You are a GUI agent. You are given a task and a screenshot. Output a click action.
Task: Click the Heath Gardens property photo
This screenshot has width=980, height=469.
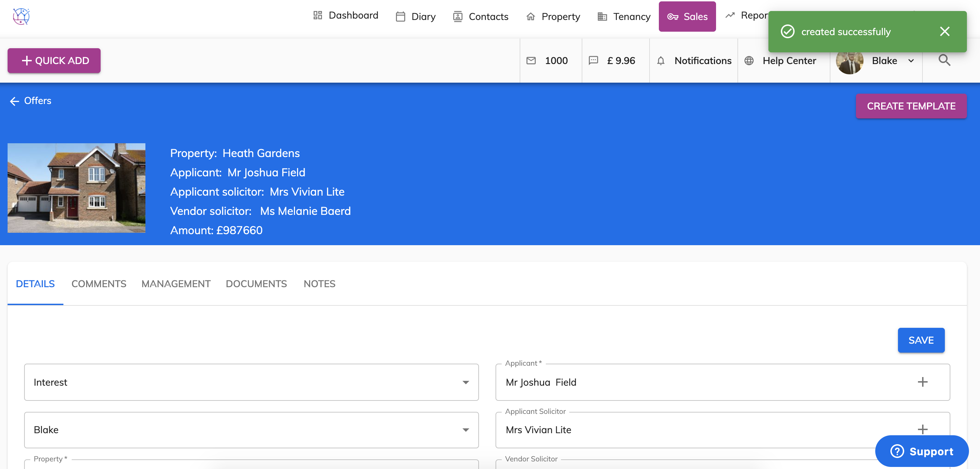point(76,188)
